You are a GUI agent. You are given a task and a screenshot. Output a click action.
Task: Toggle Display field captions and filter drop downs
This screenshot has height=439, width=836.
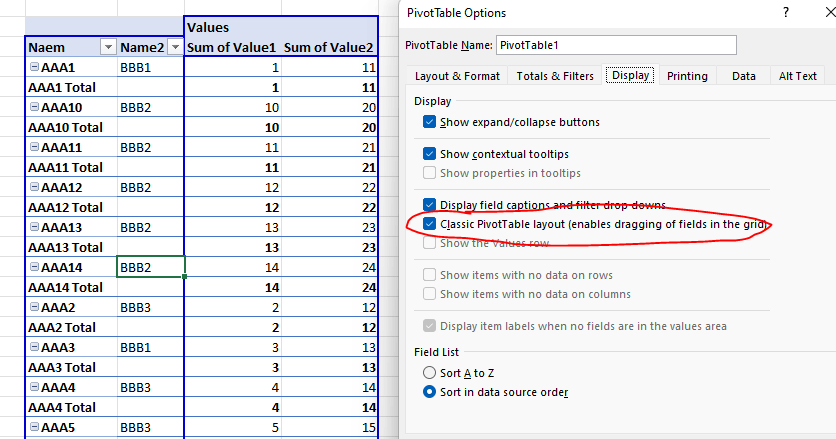coord(429,205)
